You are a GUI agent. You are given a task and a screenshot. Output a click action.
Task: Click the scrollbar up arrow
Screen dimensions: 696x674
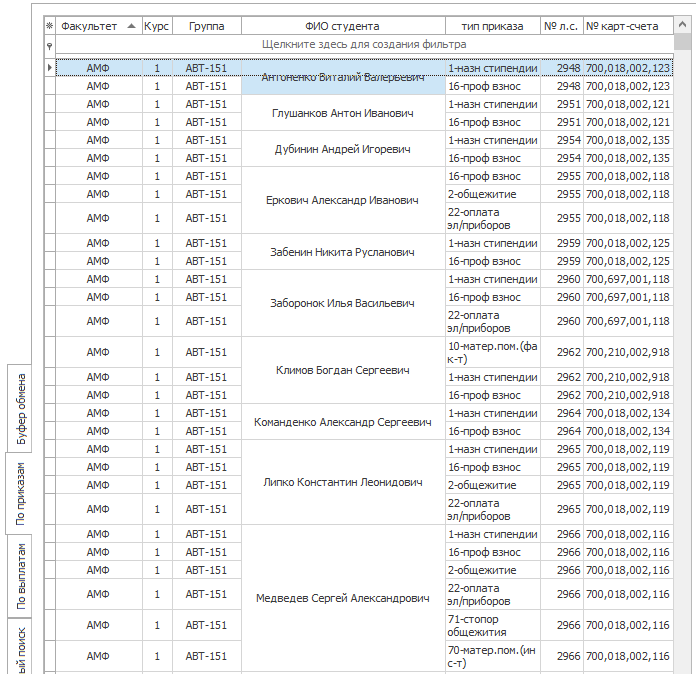click(683, 25)
